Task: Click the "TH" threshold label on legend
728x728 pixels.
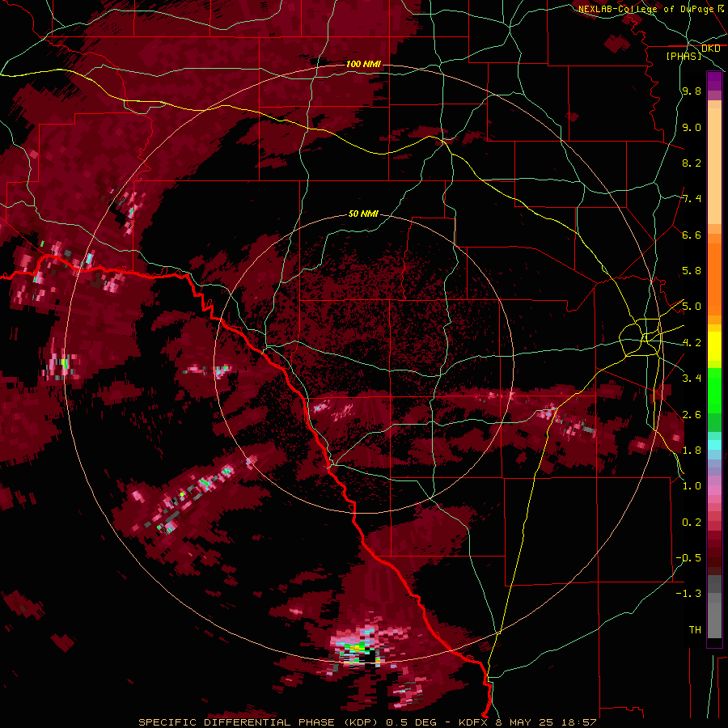Action: (695, 630)
